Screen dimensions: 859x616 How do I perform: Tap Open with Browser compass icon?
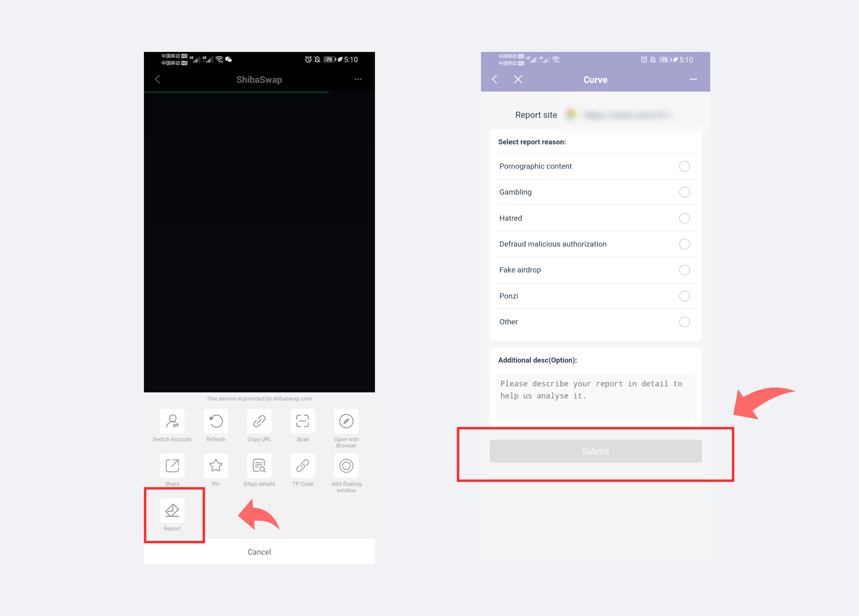pyautogui.click(x=346, y=421)
